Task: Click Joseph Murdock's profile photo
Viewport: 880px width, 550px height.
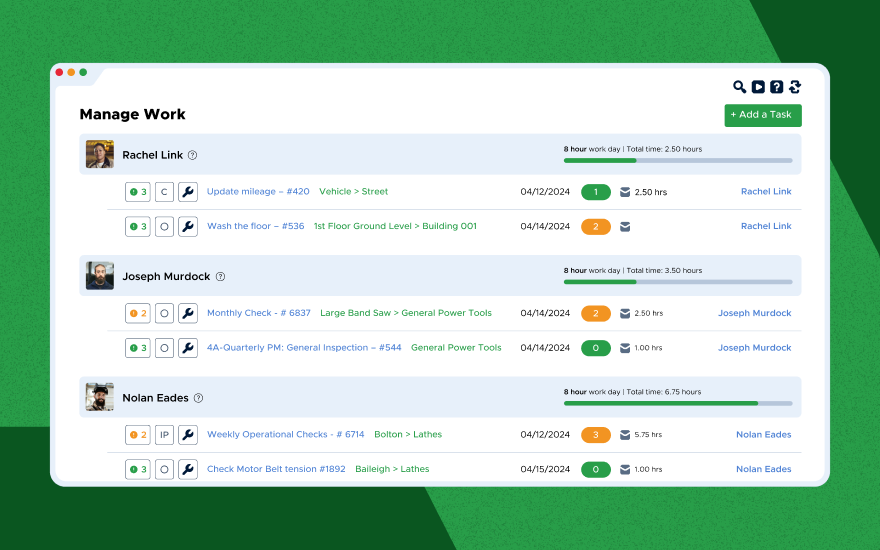Action: [100, 276]
